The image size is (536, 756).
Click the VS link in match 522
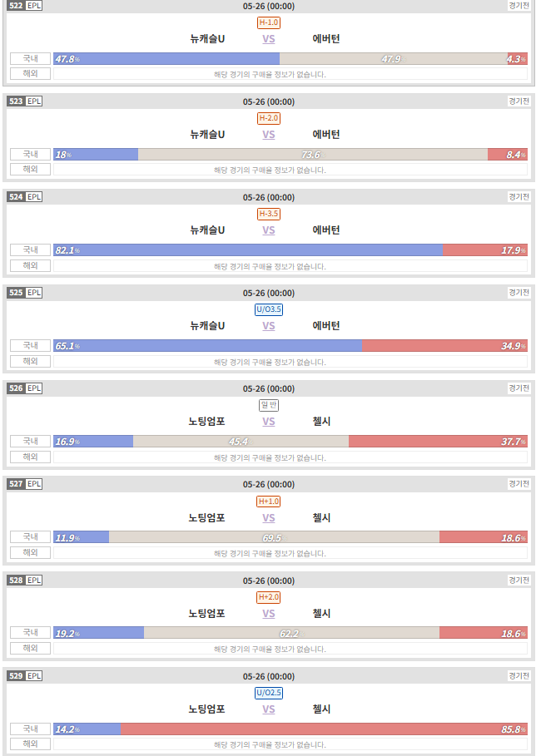click(x=269, y=39)
